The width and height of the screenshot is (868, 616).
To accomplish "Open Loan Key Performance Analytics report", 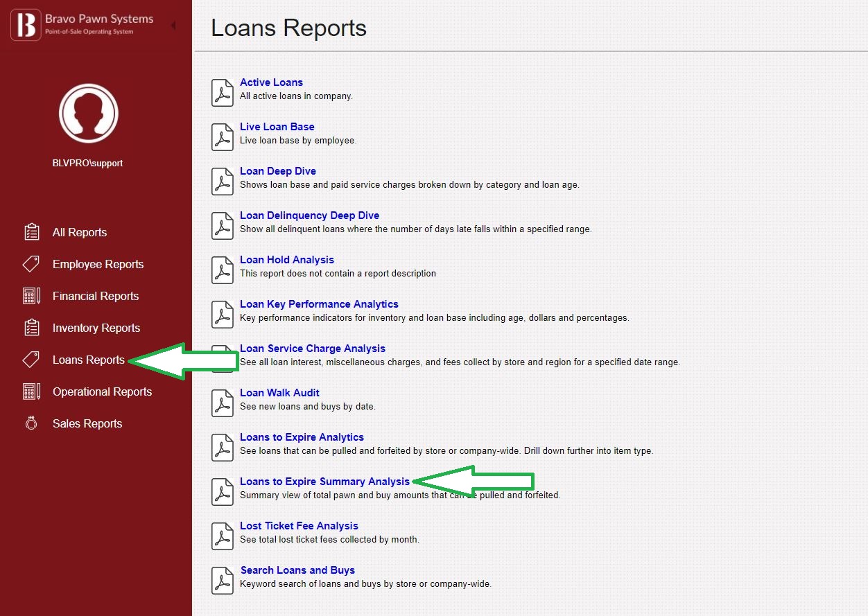I will click(319, 304).
